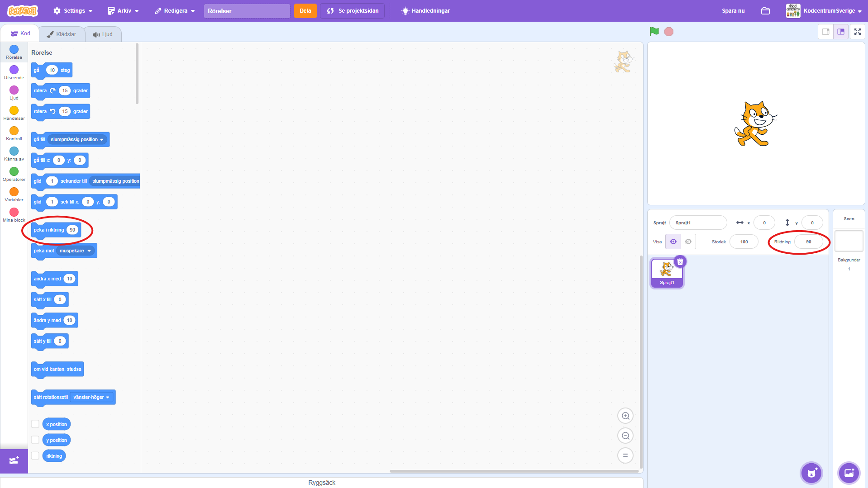Select Sprajt1 sprite thumbnail

667,273
